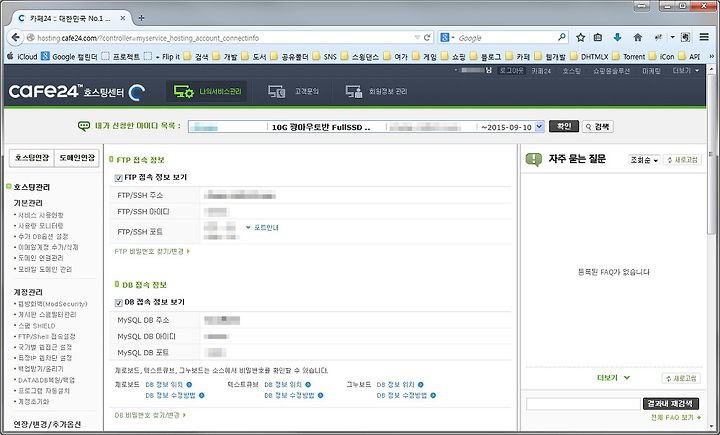Click the top 새로고침 button beside 조회순
Screen dimensions: 720x435
682,160
